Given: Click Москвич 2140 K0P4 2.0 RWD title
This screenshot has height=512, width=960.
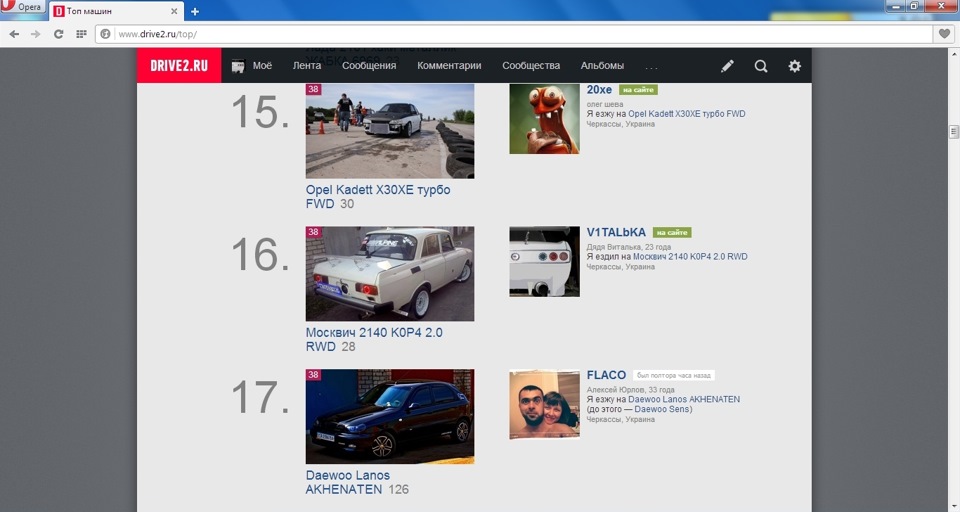Looking at the screenshot, I should point(373,339).
